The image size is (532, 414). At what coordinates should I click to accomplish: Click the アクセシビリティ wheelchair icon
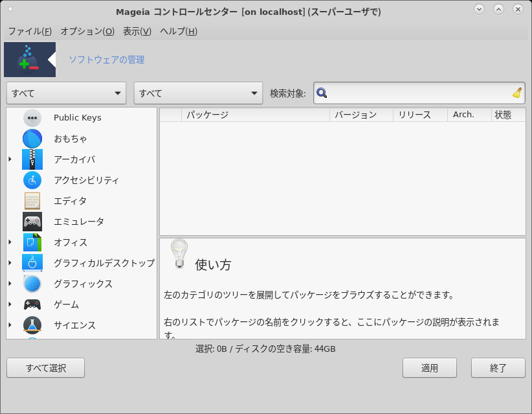click(32, 180)
